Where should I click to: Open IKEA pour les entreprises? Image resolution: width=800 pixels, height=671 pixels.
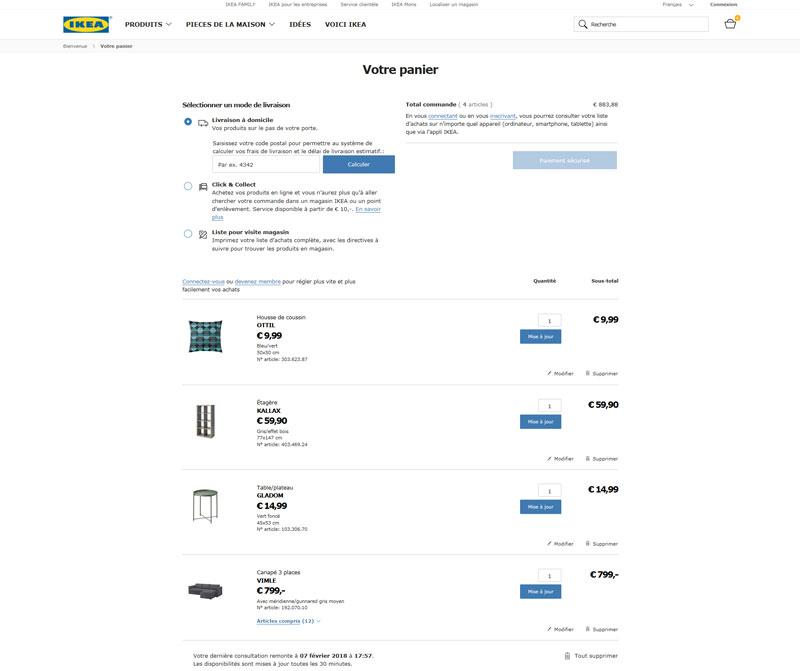(298, 5)
